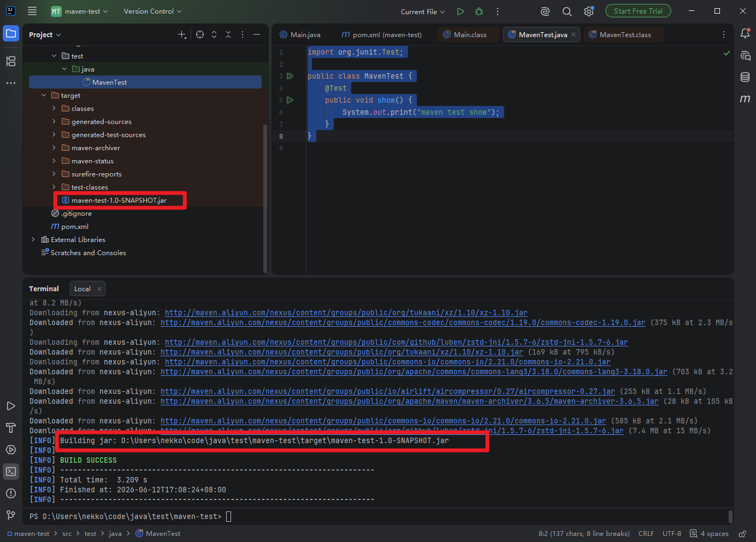Open the Structure tool window
Image resolution: width=756 pixels, height=542 pixels.
pyautogui.click(x=11, y=61)
